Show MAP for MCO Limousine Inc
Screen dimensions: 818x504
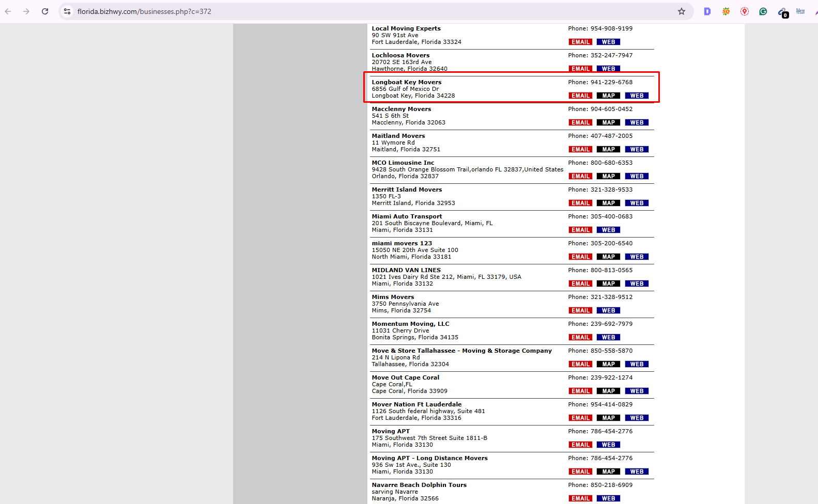click(x=608, y=177)
